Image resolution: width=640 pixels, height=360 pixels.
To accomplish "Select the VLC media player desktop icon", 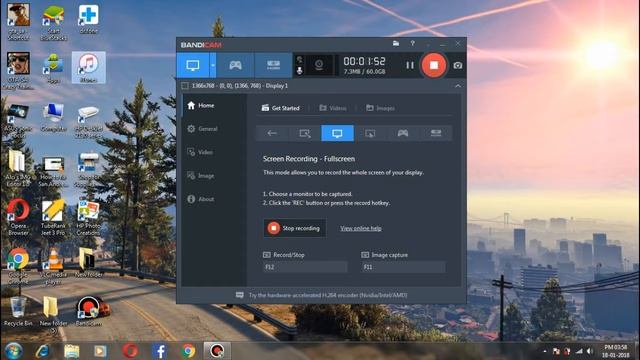I will [x=53, y=266].
